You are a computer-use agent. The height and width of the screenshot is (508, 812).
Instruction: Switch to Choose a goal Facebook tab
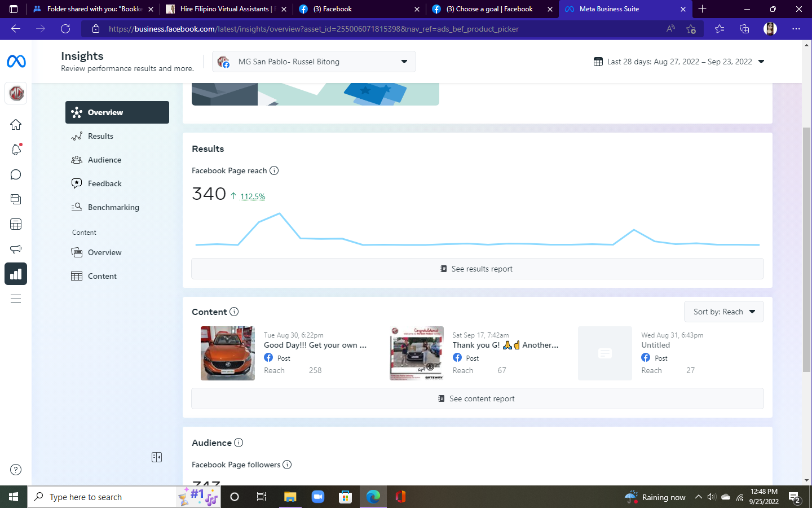point(492,9)
